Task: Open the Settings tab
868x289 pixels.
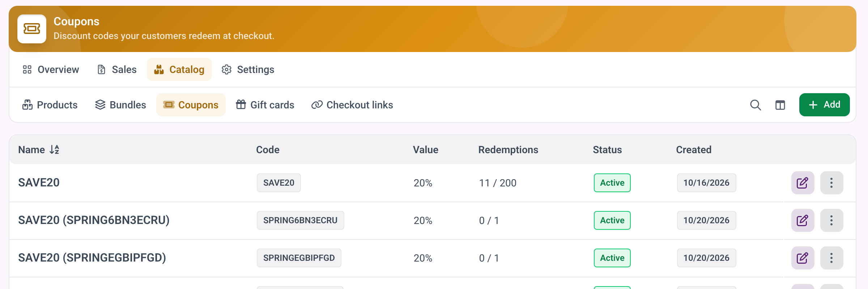Action: pyautogui.click(x=248, y=69)
